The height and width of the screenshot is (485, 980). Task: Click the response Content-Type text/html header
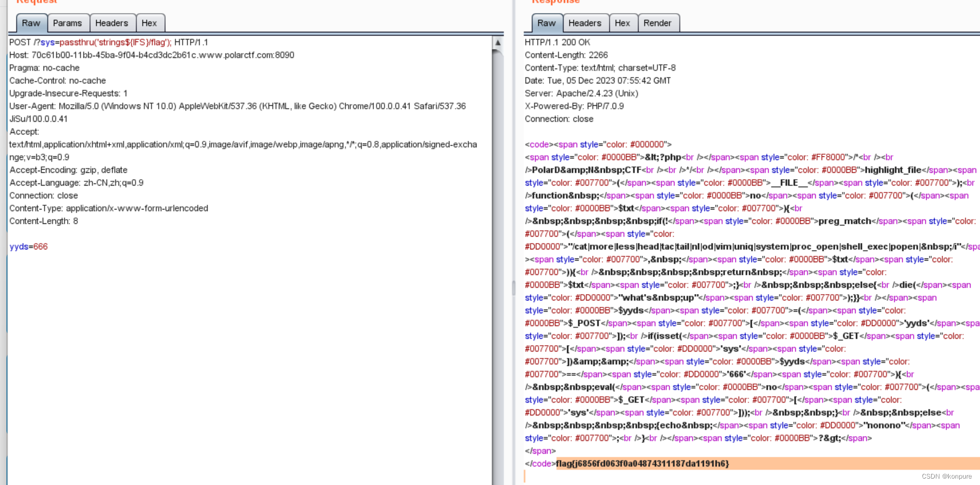tap(600, 68)
